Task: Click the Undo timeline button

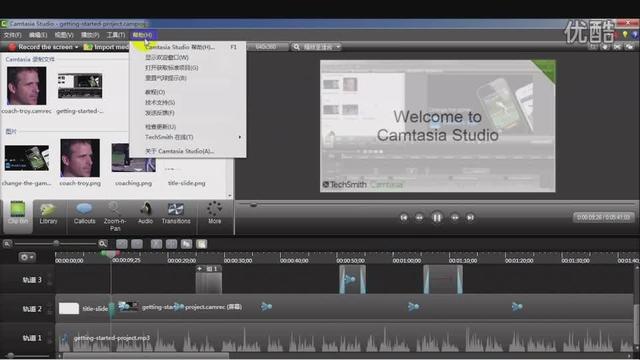Action: (122, 244)
